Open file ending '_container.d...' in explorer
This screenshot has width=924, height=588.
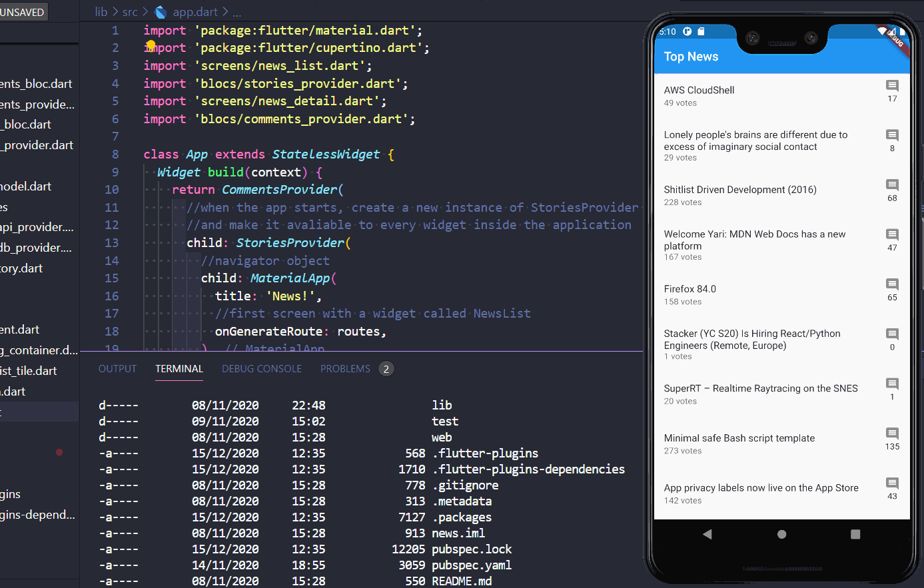click(x=39, y=350)
